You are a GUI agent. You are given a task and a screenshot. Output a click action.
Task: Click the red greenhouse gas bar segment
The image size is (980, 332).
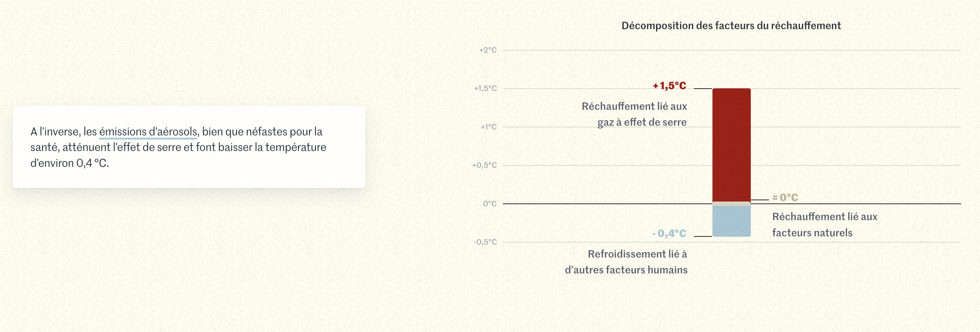(x=731, y=145)
